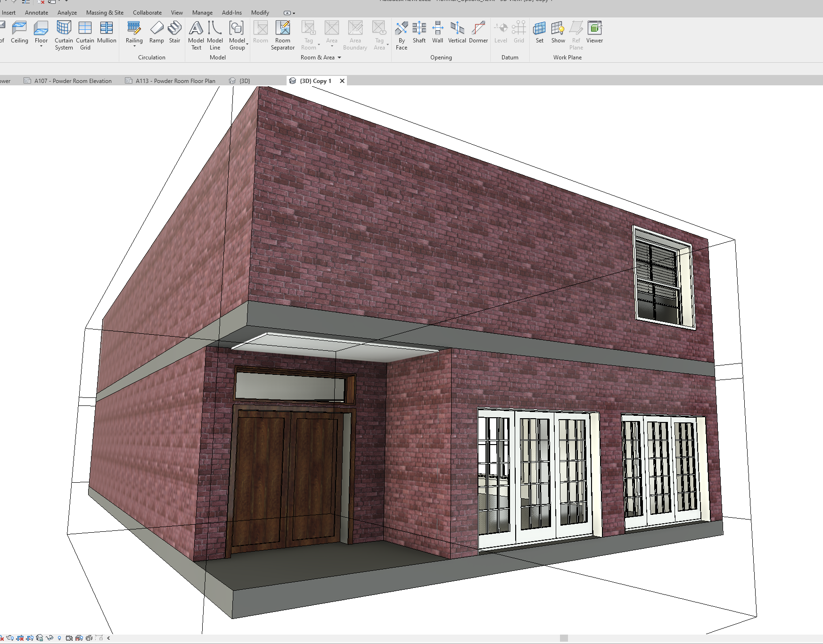Close the {3D} Copy 1 view tab
Viewport: 823px width, 644px height.
pos(342,81)
